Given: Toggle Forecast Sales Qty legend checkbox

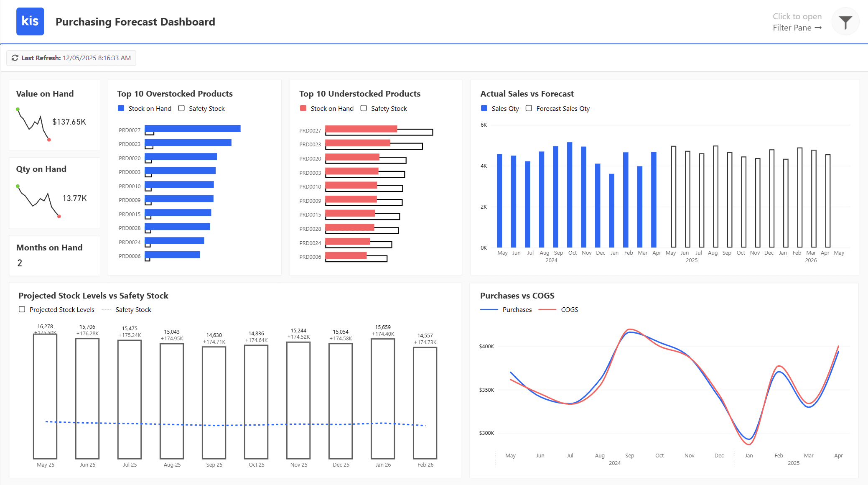Looking at the screenshot, I should pos(529,108).
